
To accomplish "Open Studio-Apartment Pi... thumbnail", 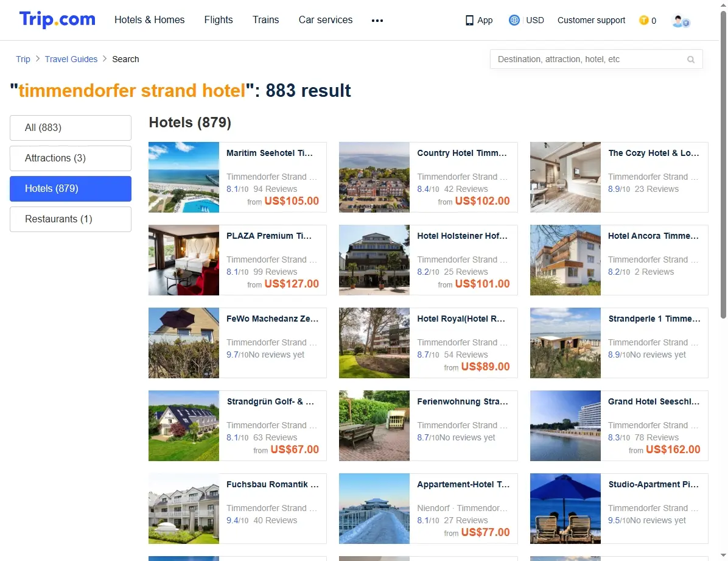I will click(x=565, y=509).
